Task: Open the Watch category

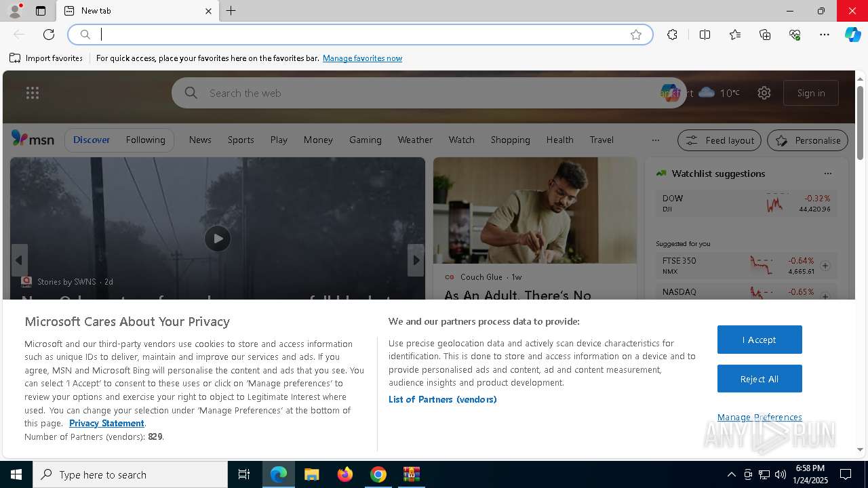Action: [x=462, y=140]
